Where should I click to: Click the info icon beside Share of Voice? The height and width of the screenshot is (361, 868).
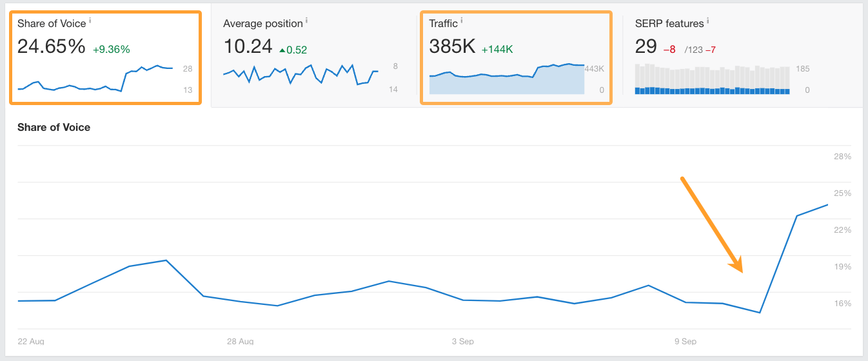point(90,21)
